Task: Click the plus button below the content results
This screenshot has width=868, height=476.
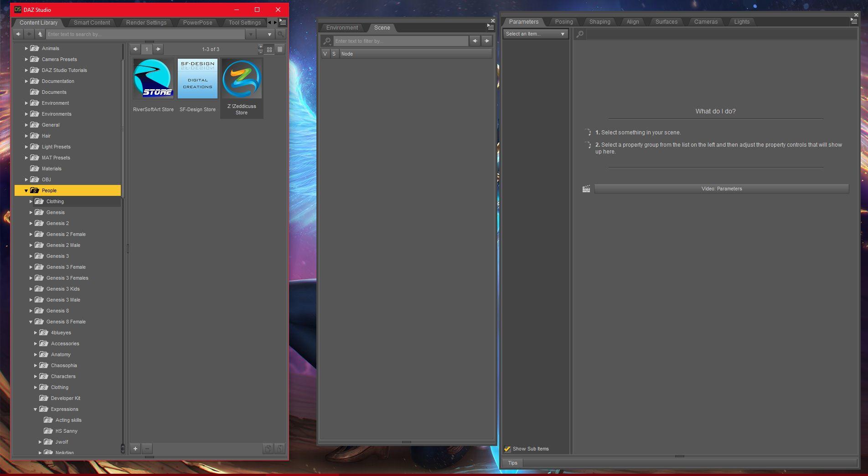Action: coord(135,449)
